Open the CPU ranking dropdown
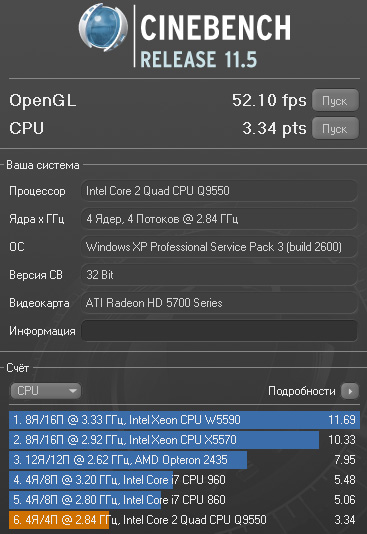 point(45,391)
